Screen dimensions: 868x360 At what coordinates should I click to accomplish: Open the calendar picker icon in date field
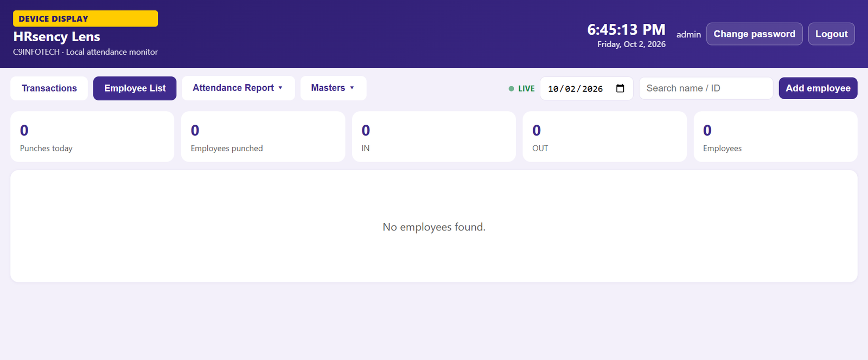pyautogui.click(x=620, y=88)
